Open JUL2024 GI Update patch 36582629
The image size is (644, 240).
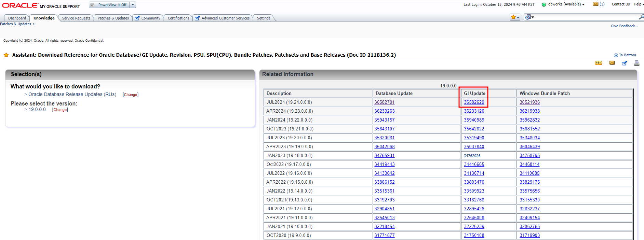474,102
